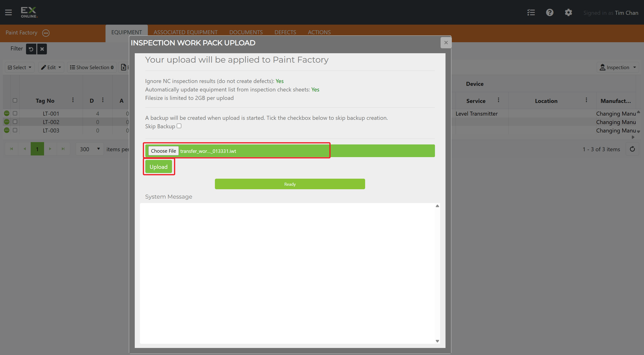Open Location column options menu
The height and width of the screenshot is (355, 644).
(586, 100)
